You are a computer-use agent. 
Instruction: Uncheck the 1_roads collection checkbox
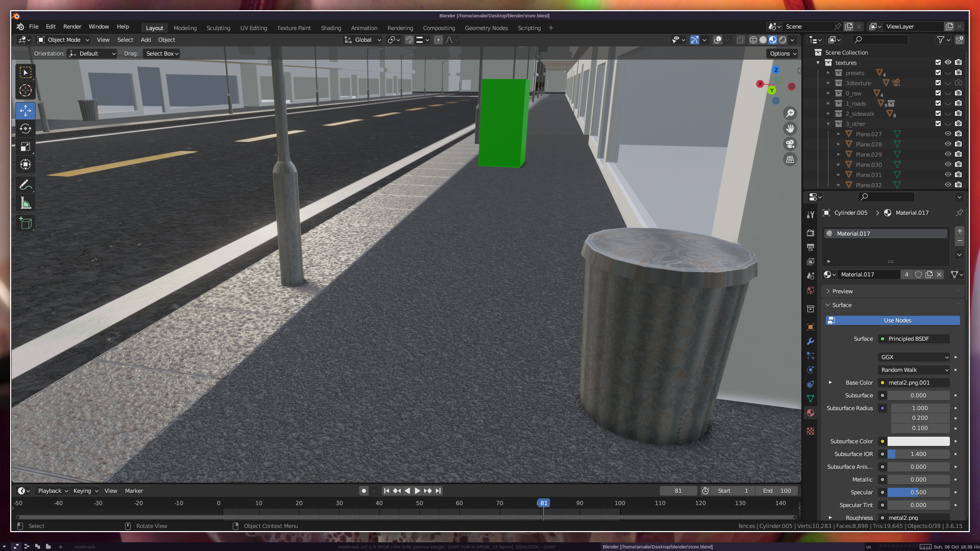click(938, 103)
